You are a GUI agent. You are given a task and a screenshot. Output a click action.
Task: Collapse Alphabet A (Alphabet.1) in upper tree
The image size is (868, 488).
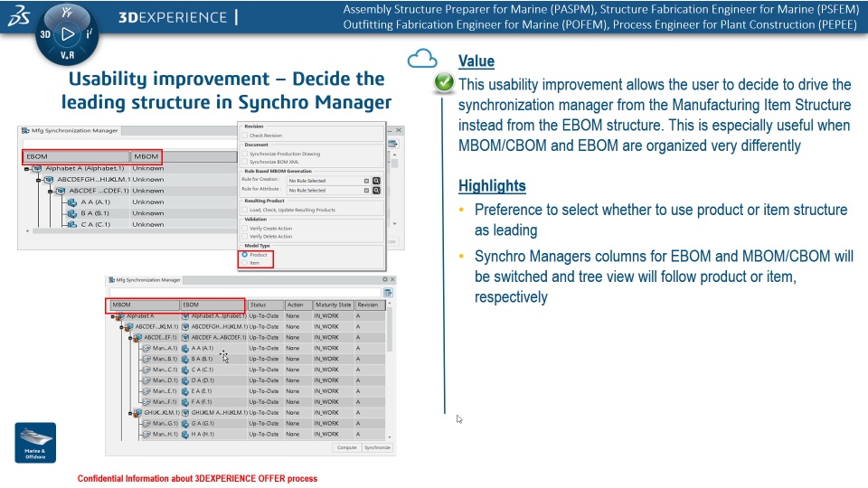tap(26, 169)
